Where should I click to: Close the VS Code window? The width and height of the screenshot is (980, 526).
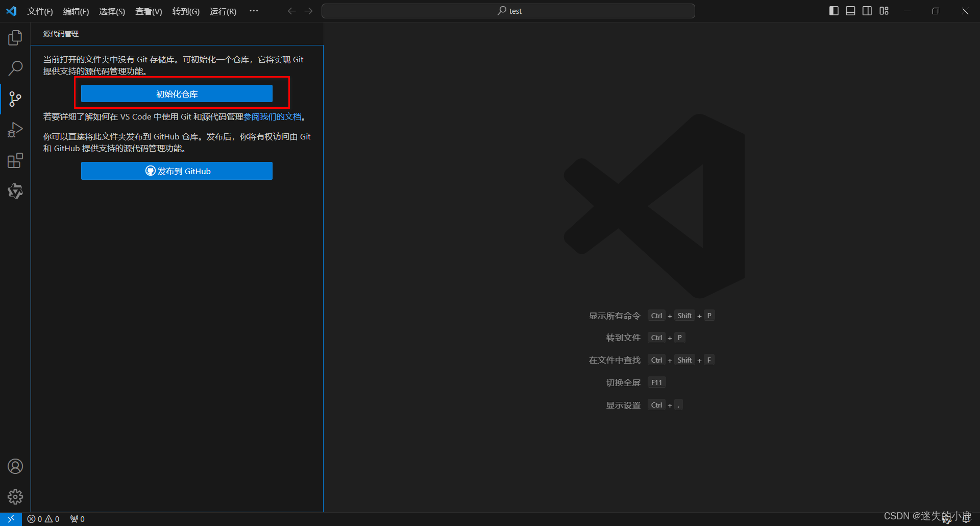965,11
